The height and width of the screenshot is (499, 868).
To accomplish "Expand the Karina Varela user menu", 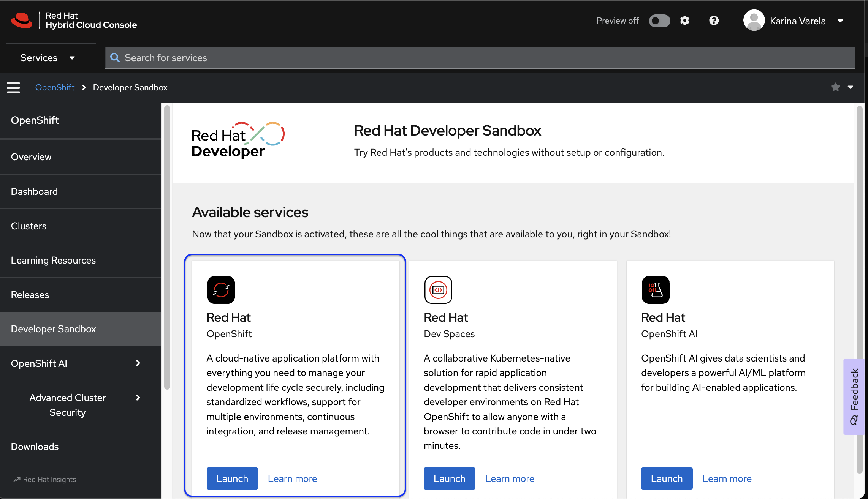I will (x=840, y=21).
